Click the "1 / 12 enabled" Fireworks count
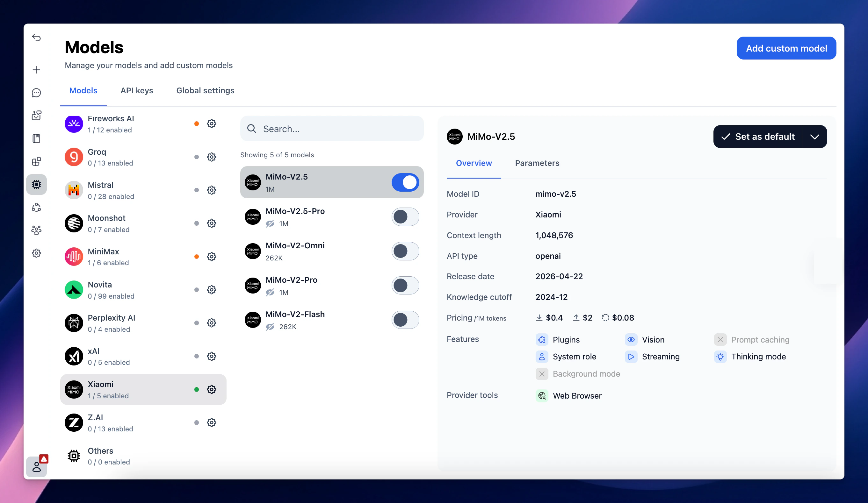 coord(110,130)
